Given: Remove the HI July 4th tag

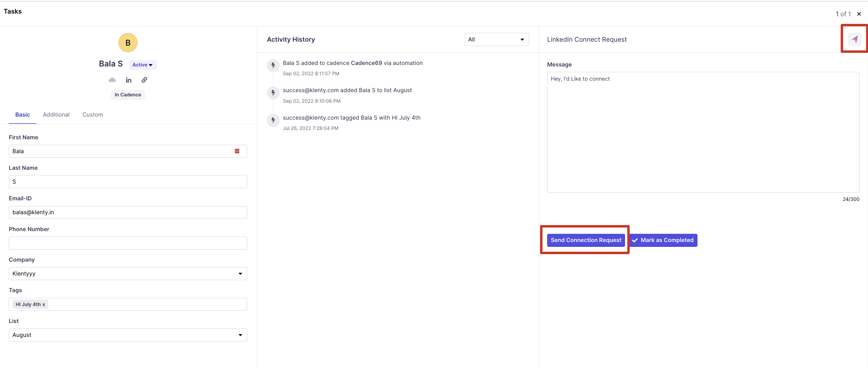Looking at the screenshot, I should pyautogui.click(x=44, y=304).
